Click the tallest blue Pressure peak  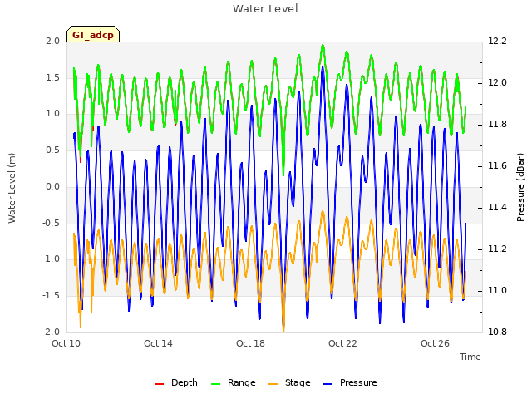(323, 66)
